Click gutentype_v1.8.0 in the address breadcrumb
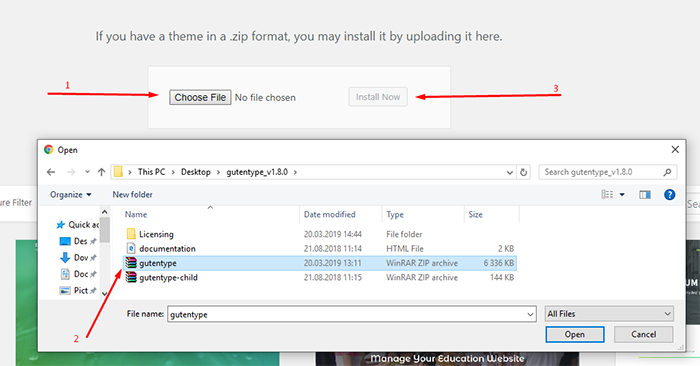 257,172
